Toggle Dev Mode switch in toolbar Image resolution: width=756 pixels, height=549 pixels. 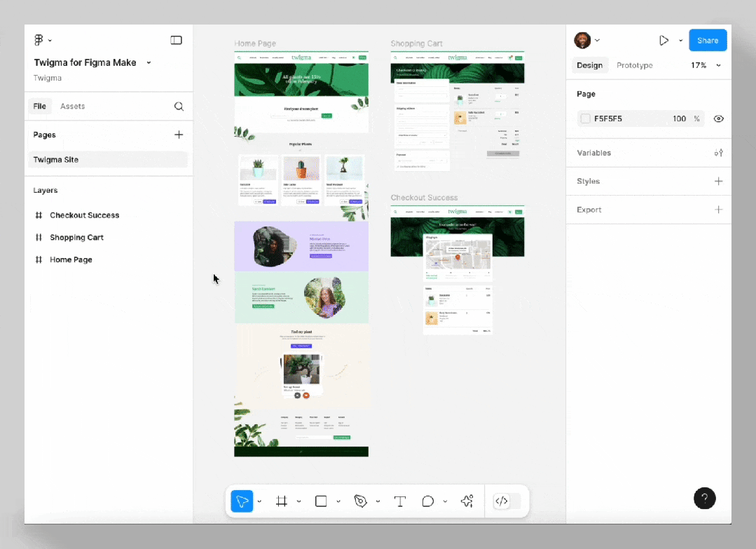[x=507, y=501]
